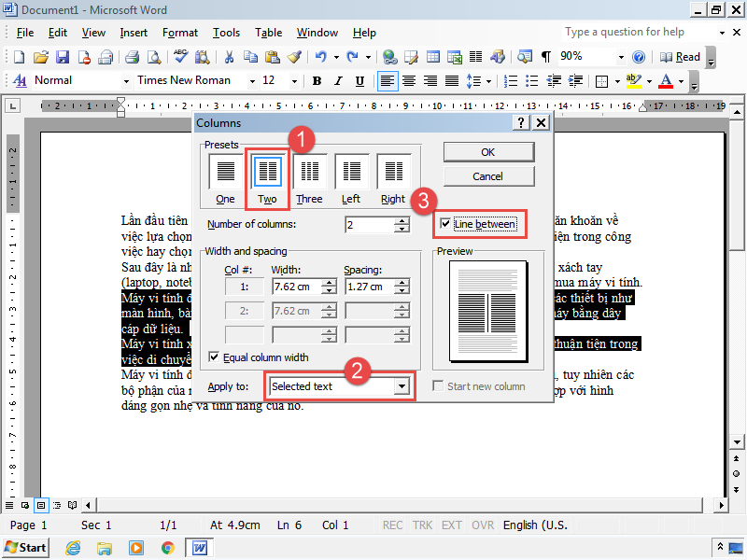Show formatting marks with the paragraph symbol icon
747x560 pixels.
(546, 57)
